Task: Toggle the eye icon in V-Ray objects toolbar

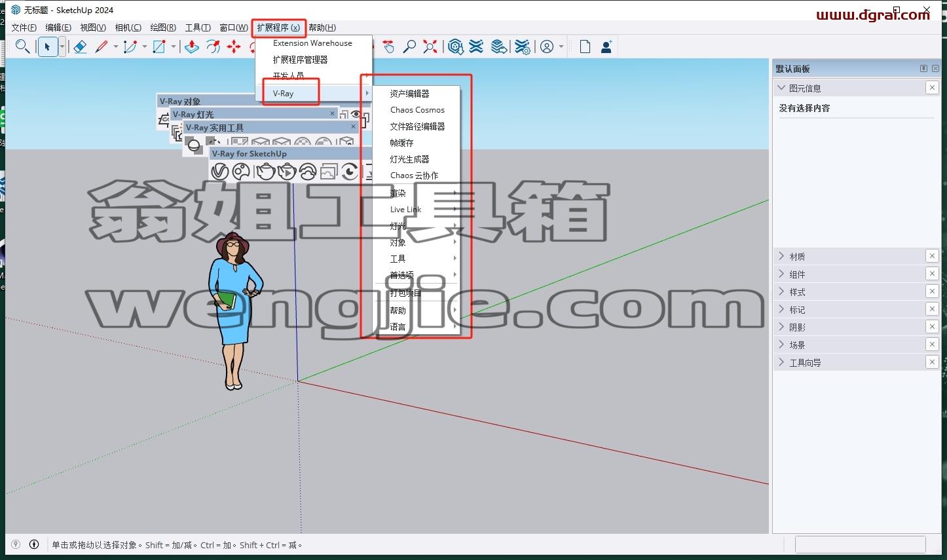Action: 356,115
